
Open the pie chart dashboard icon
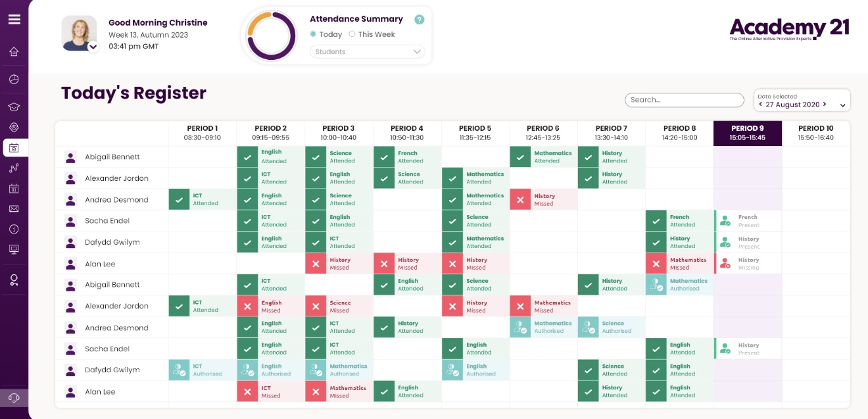(x=14, y=79)
